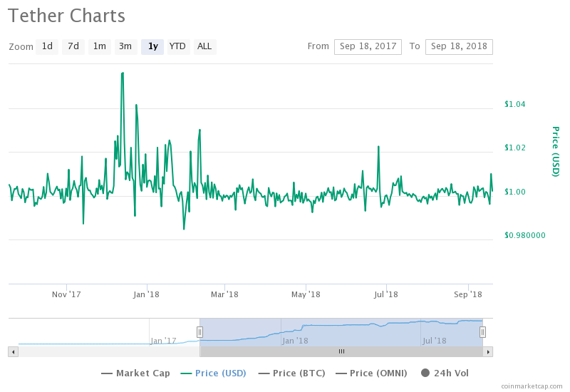
Task: Click the navigator scrollbar grip
Action: coord(341,351)
